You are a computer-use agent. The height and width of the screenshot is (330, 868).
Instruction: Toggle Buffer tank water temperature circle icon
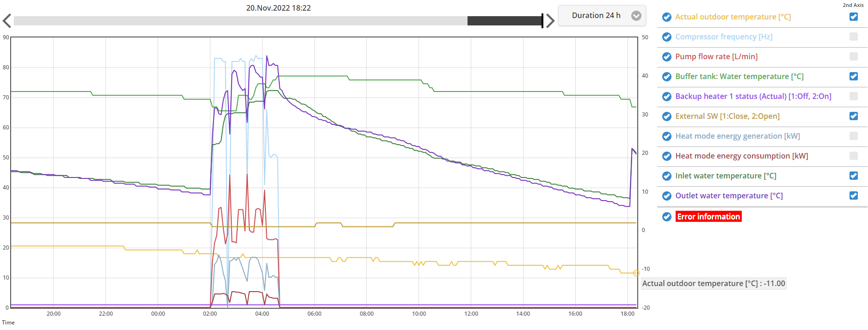[666, 77]
